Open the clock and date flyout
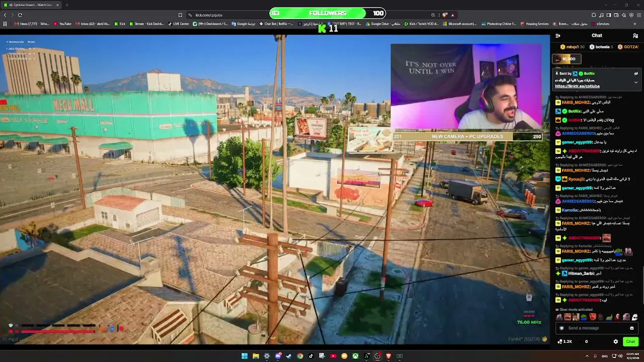Viewport: 644px width, 362px height. coord(633,356)
